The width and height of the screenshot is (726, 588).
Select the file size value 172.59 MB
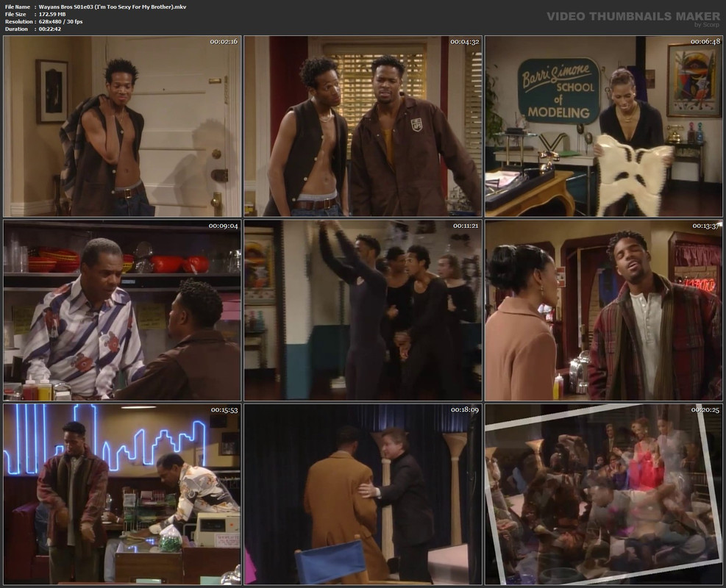[52, 15]
